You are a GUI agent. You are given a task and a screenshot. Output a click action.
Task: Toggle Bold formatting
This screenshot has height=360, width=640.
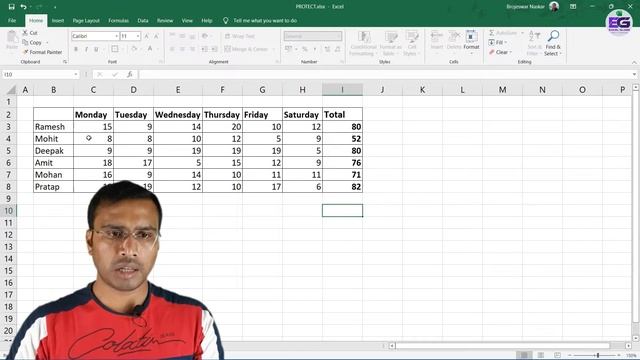coord(76,49)
